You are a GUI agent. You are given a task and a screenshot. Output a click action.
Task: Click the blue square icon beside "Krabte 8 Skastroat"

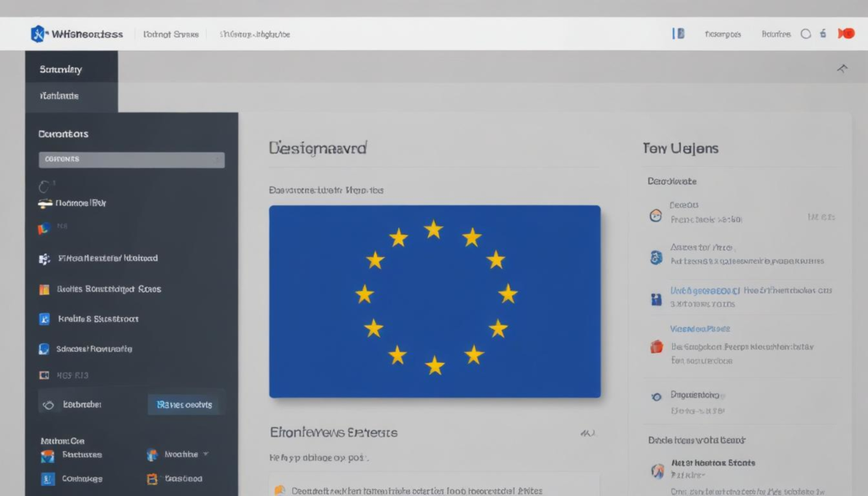(x=44, y=319)
